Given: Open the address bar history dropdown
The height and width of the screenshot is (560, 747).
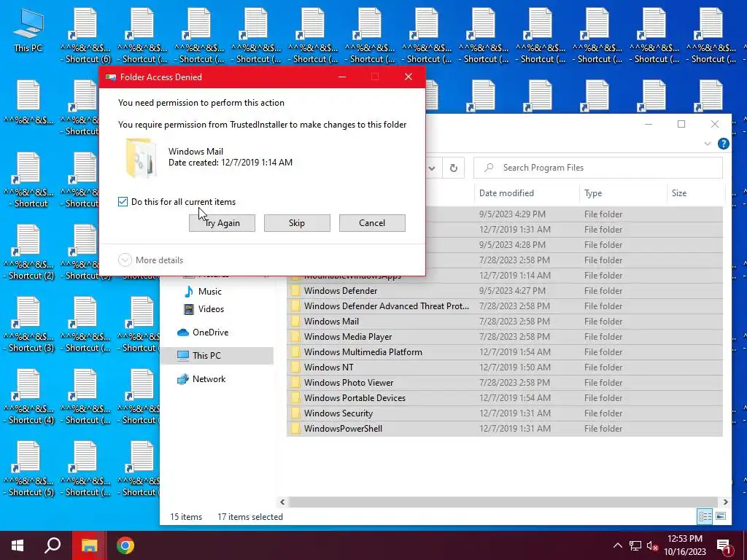Looking at the screenshot, I should click(432, 168).
